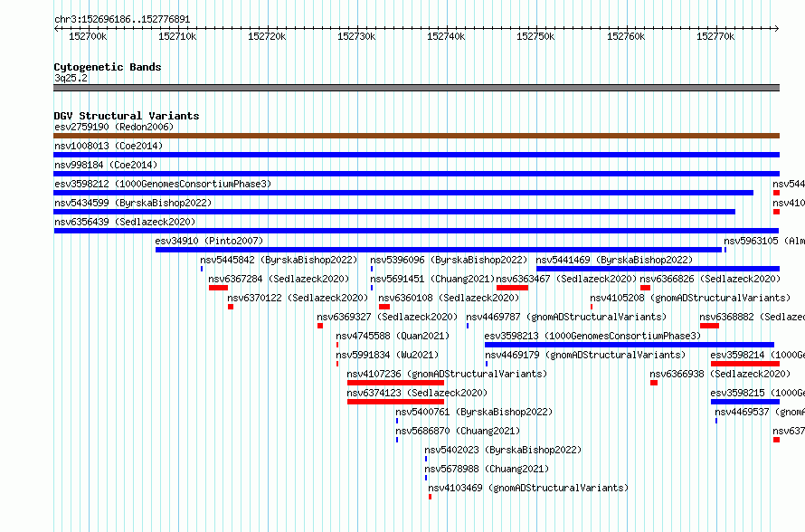Select red bar under nsv6374123
The height and width of the screenshot is (532, 805).
[395, 402]
